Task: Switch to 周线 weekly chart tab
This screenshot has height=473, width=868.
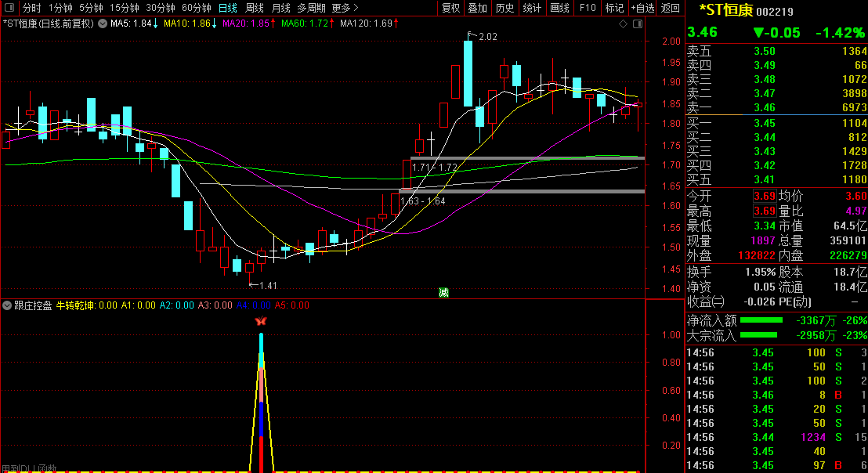Action: tap(255, 8)
